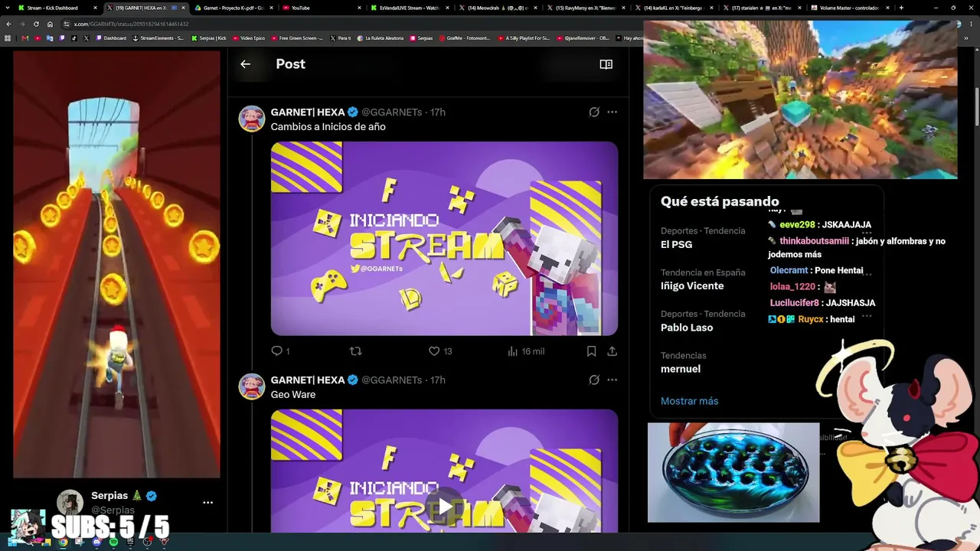The width and height of the screenshot is (980, 551).
Task: Like the post with 13 likes
Action: pos(440,351)
